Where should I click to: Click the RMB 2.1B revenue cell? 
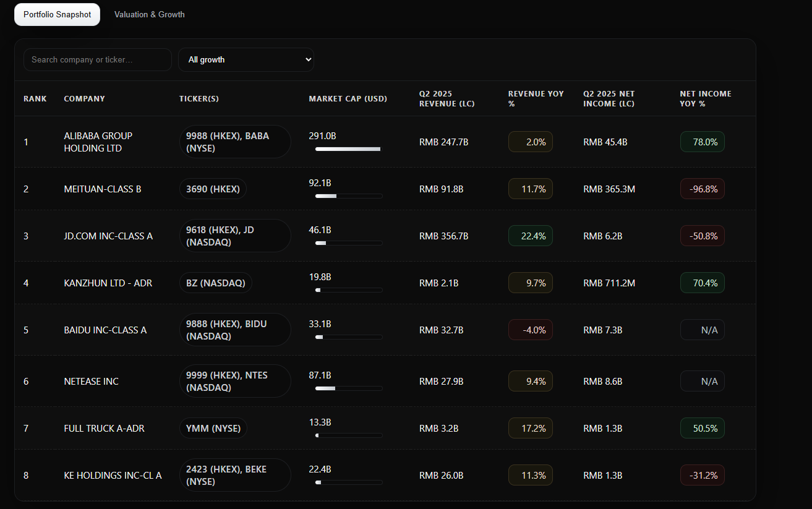pos(439,283)
